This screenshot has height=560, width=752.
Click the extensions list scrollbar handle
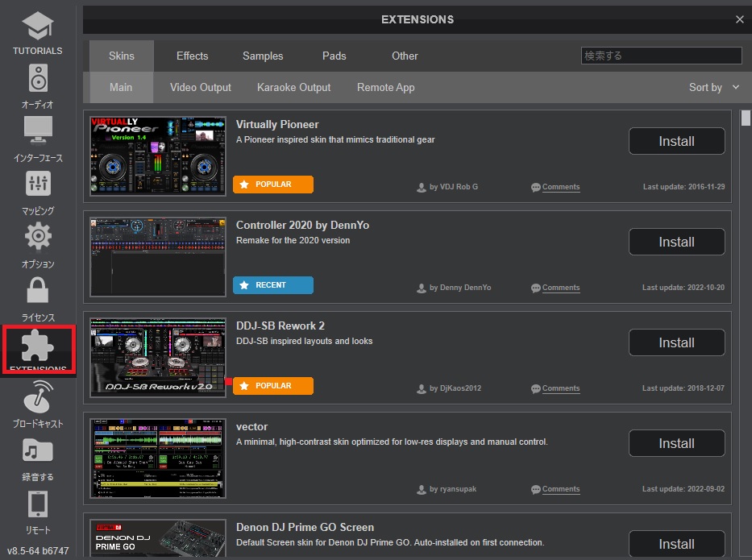coord(746,118)
